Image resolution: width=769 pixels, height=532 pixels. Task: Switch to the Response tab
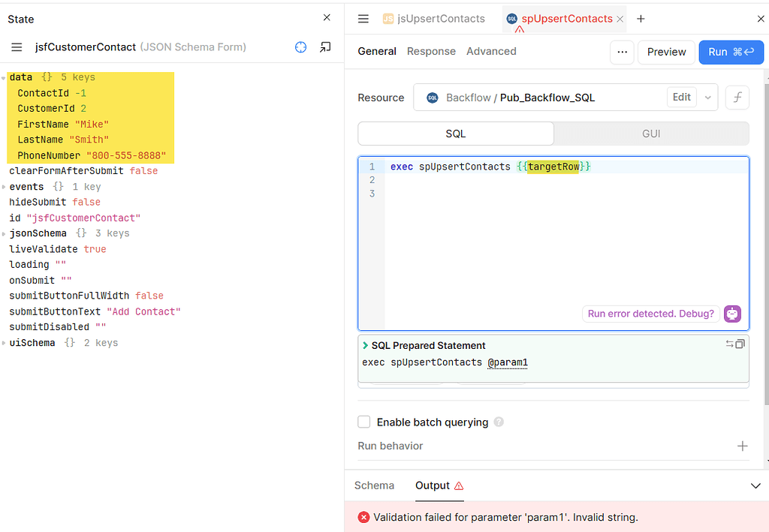pos(431,51)
